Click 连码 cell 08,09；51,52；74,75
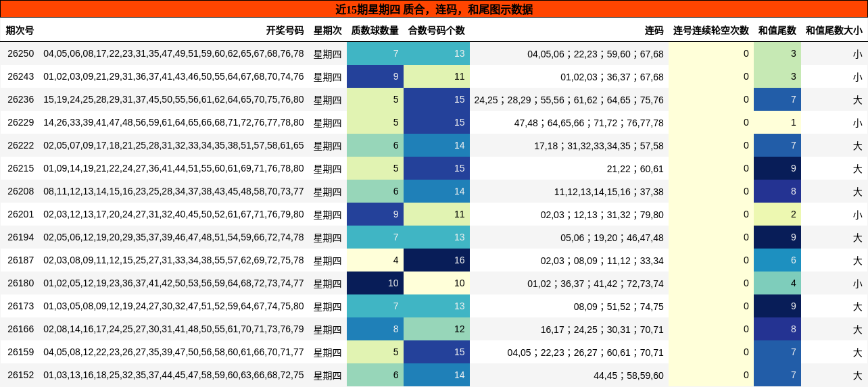The width and height of the screenshot is (868, 387). click(x=619, y=306)
